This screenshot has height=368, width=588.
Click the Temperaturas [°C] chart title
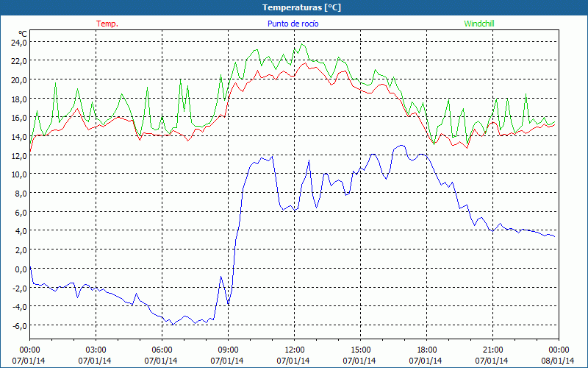(301, 7)
